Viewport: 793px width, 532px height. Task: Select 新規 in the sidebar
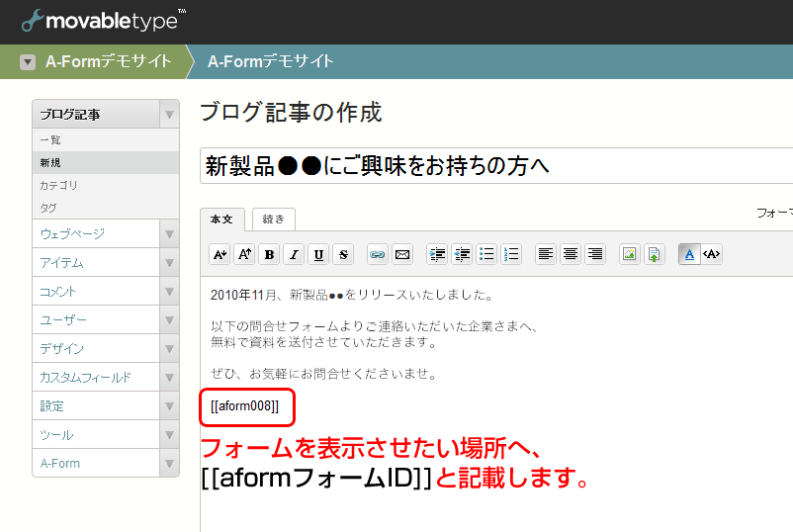pyautogui.click(x=106, y=163)
